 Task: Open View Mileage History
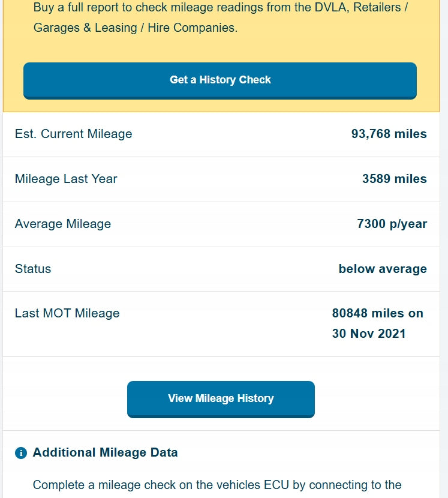(221, 399)
